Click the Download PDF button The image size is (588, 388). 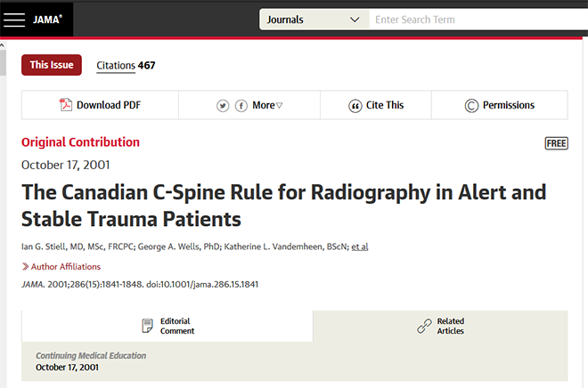100,105
